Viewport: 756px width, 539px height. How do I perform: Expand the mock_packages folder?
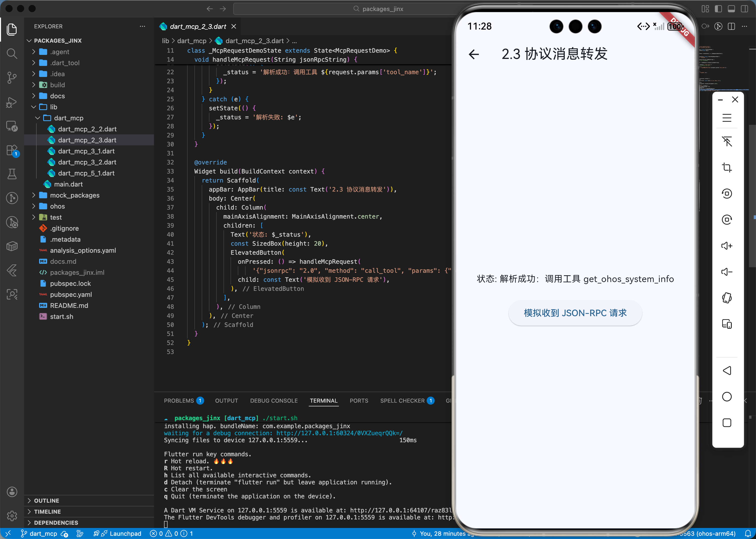tap(74, 195)
